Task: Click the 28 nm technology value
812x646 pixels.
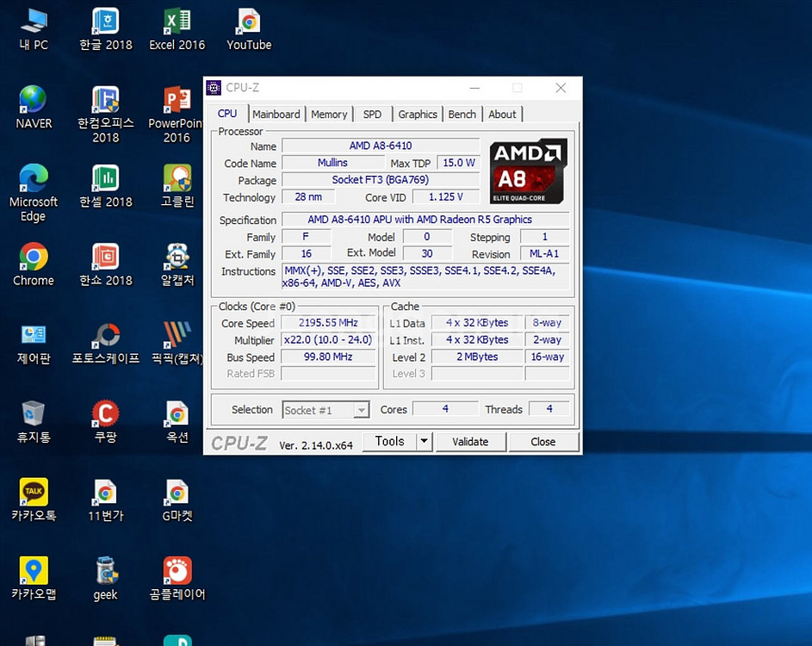Action: 308,197
